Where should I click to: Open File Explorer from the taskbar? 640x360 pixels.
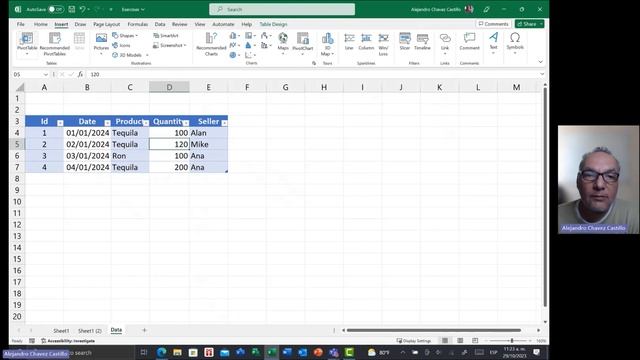click(177, 352)
